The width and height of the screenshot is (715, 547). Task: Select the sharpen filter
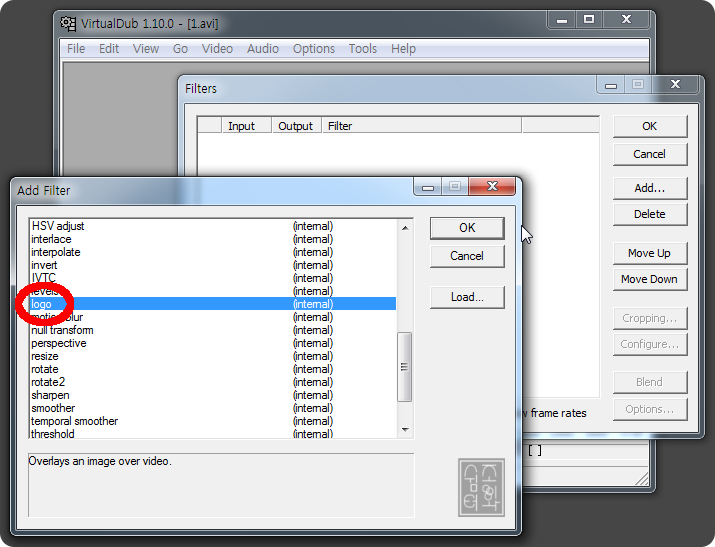[213, 395]
